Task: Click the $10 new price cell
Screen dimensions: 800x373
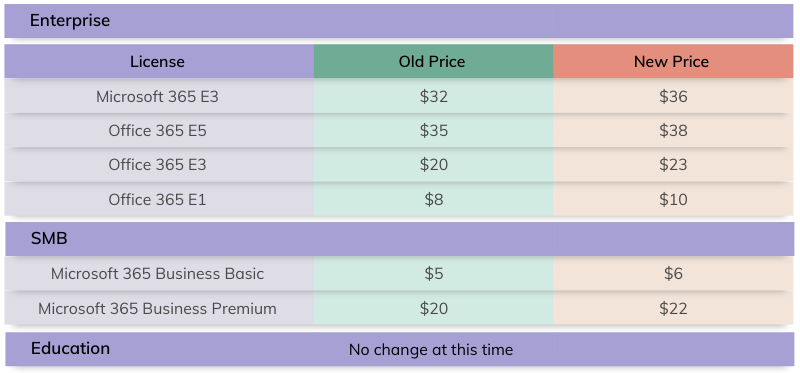Action: 673,199
